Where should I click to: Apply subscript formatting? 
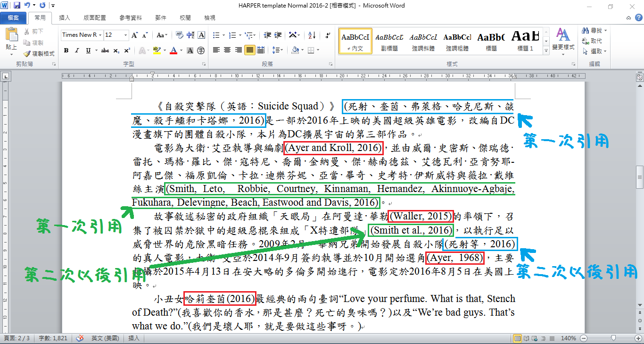(116, 50)
